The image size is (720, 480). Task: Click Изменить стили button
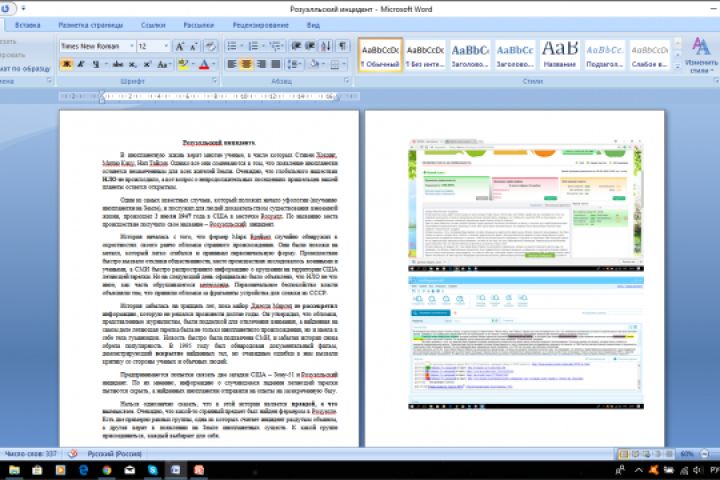[x=701, y=55]
